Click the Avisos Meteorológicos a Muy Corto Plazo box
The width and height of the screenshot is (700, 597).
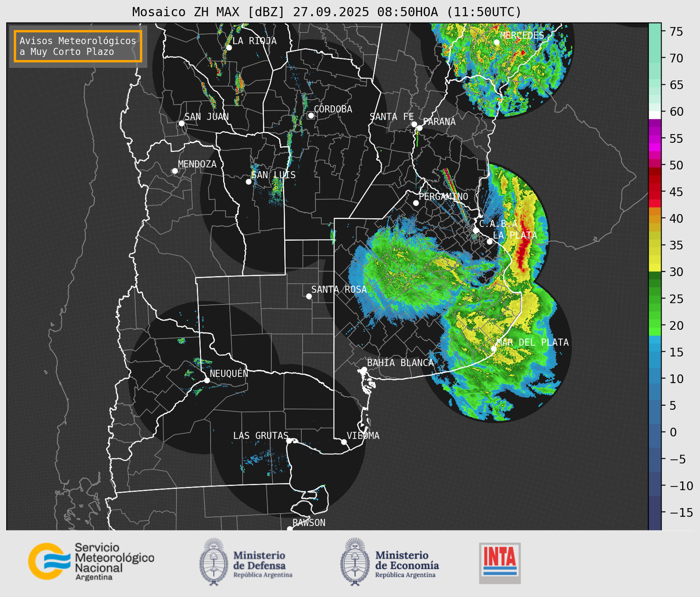click(x=78, y=46)
